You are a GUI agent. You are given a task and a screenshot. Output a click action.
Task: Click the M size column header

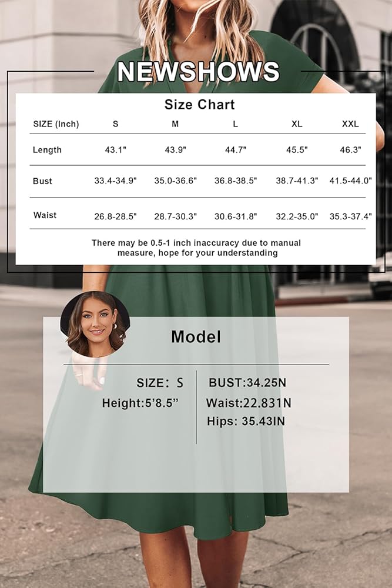175,124
